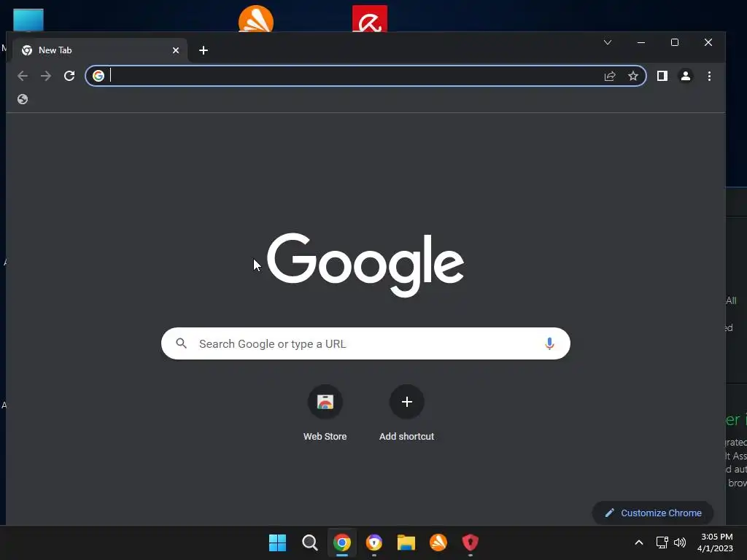
Task: Open a new tab with the plus button
Action: [204, 50]
